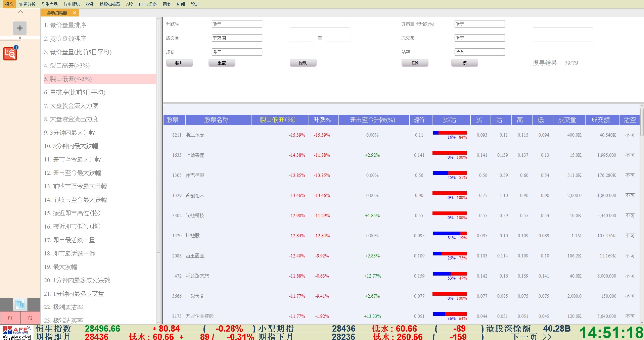Screen dimensions: 644x340
Task: Click the 成交额 value input field
Action: (x=563, y=38)
